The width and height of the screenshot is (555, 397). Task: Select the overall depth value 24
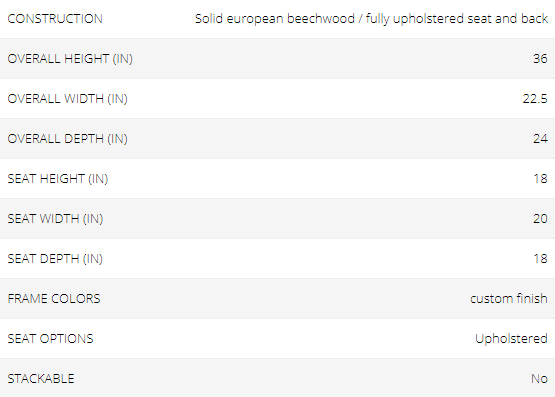click(x=540, y=139)
